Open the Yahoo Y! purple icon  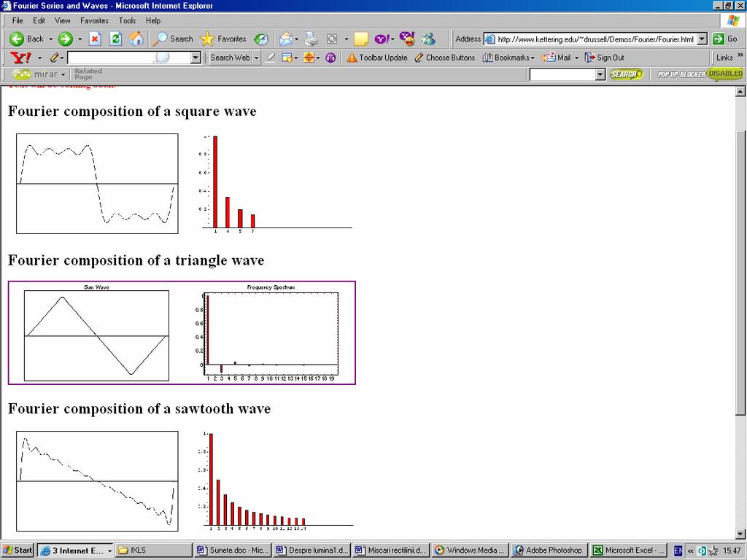[x=382, y=39]
